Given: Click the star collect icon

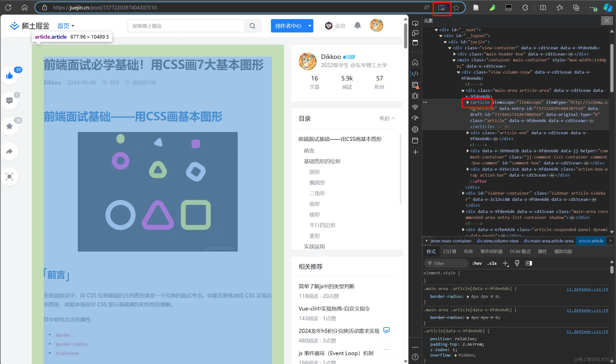Looking at the screenshot, I should (9, 126).
